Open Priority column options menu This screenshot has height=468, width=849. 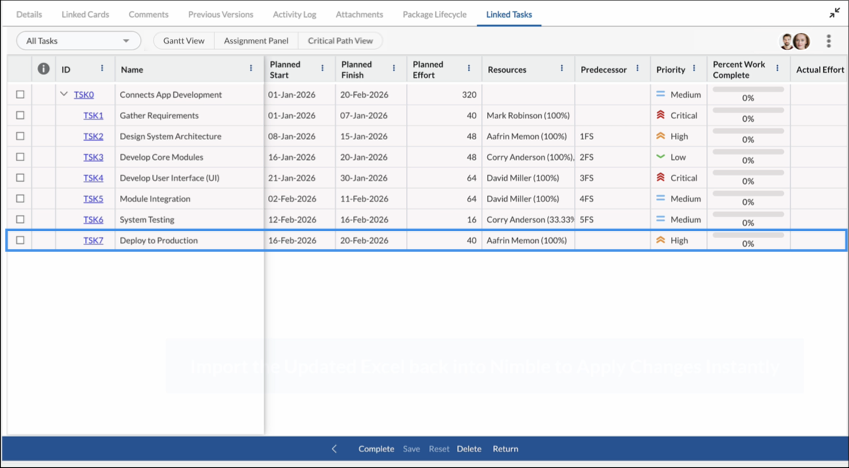tap(694, 68)
